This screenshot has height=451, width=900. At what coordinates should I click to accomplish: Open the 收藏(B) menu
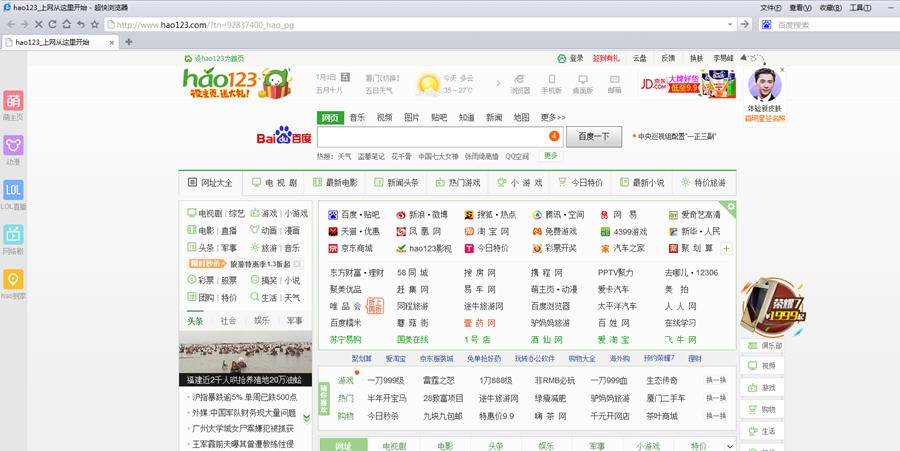[x=830, y=7]
